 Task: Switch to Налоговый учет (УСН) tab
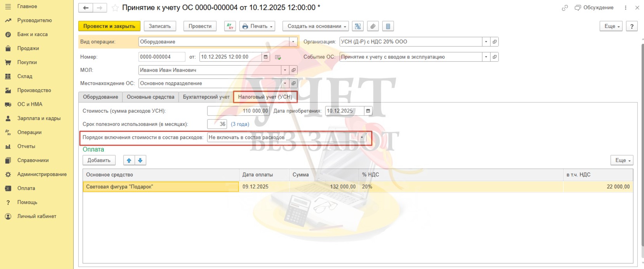click(265, 97)
